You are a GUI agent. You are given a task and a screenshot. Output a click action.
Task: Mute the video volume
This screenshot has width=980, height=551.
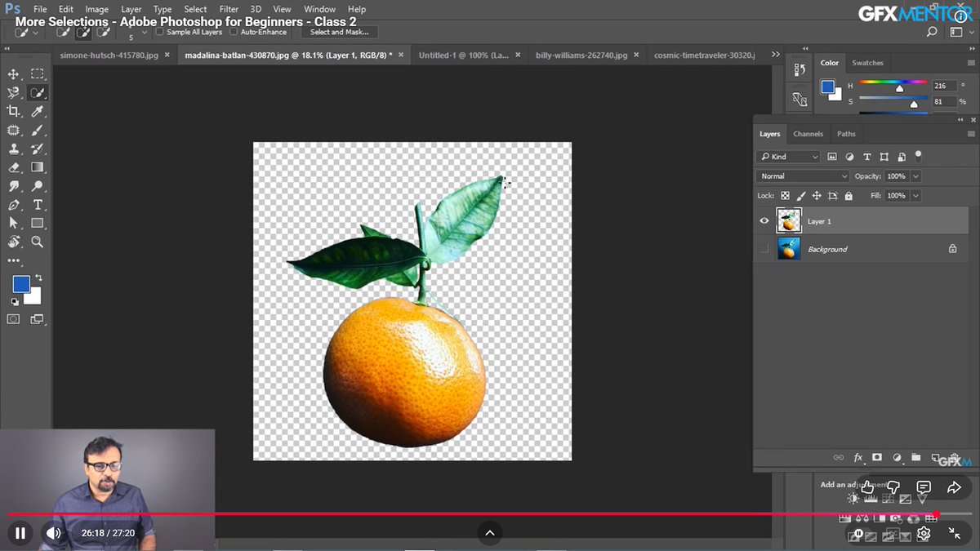(x=54, y=533)
